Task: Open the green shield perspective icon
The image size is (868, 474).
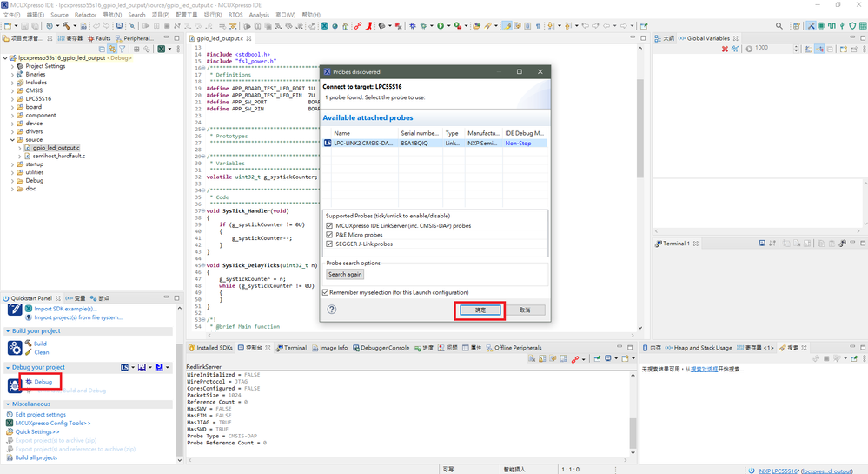Action: [852, 25]
